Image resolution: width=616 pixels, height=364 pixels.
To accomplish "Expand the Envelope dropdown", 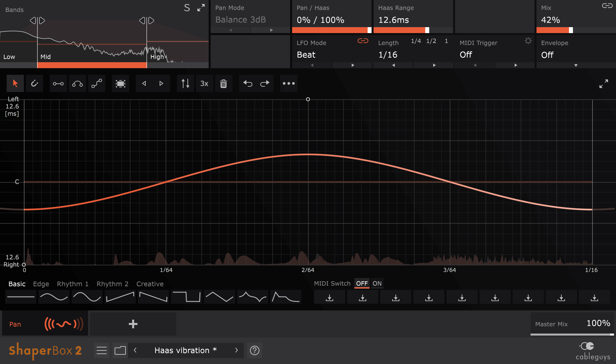I will tap(576, 65).
